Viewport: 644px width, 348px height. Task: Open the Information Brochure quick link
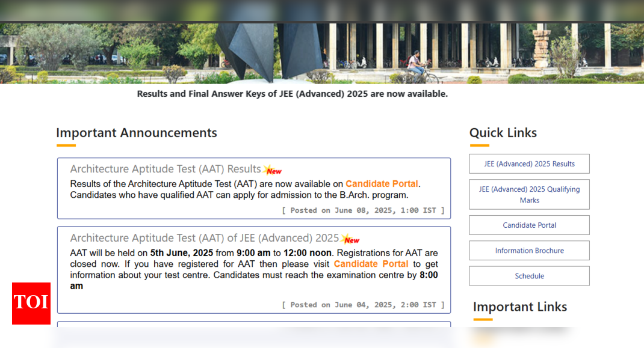[529, 251]
